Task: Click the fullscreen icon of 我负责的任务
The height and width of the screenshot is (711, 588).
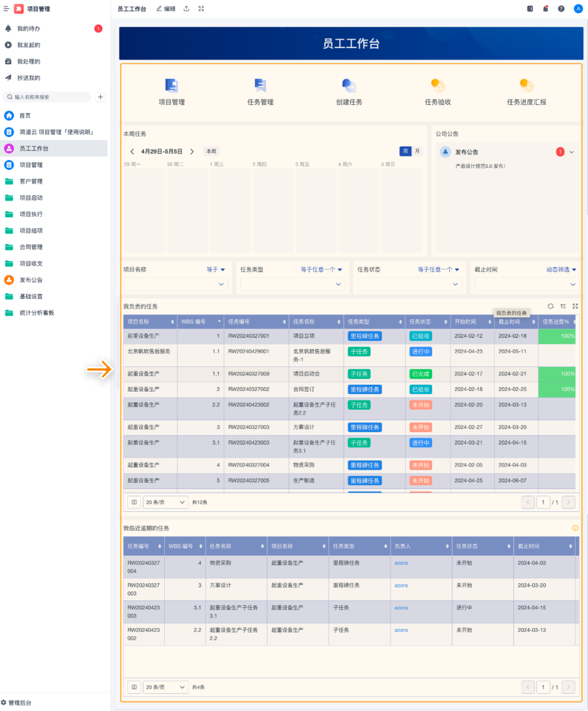Action: click(574, 306)
